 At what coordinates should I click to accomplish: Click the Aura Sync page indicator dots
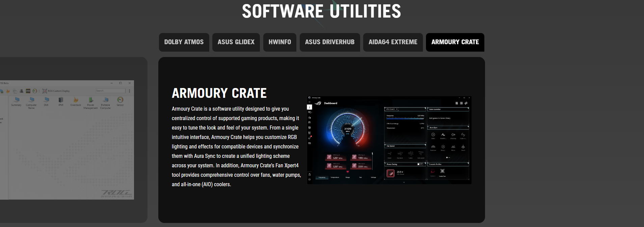(447, 158)
